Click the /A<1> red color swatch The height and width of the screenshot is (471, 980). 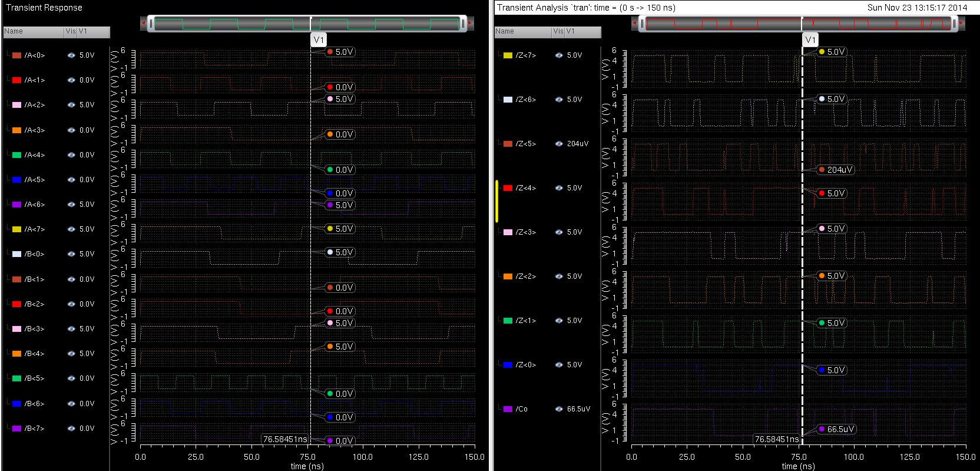click(16, 80)
